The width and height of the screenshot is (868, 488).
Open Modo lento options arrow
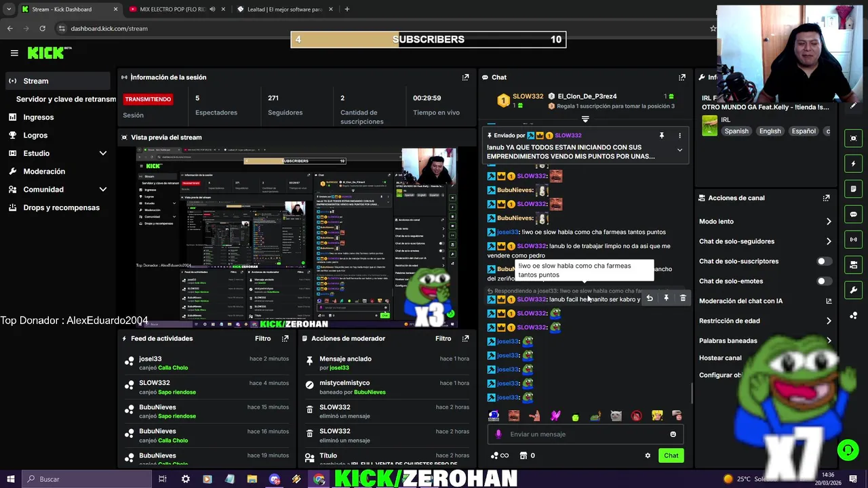pyautogui.click(x=829, y=222)
